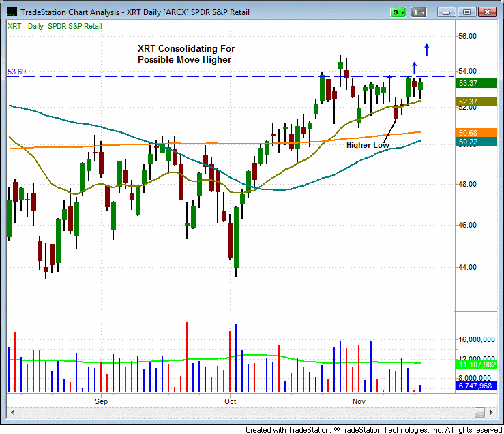The height and width of the screenshot is (434, 504).
Task: Click the scroll right arrow on horizontal scrollbar
Action: pos(492,412)
